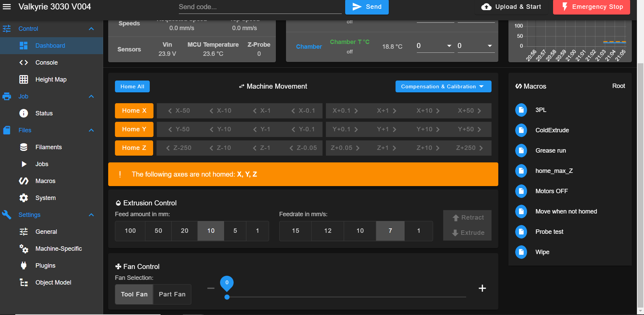Click the Home X button
644x315 pixels.
point(134,111)
